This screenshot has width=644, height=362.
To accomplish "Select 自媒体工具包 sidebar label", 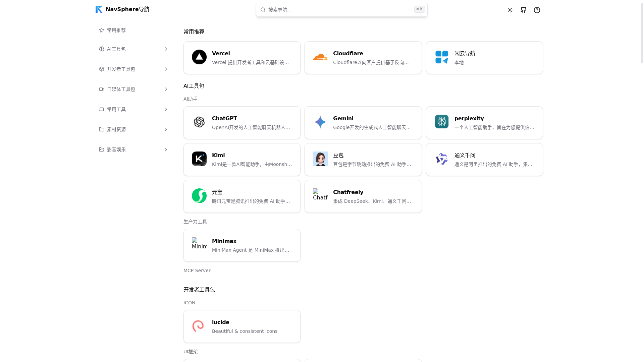I will 121,89.
